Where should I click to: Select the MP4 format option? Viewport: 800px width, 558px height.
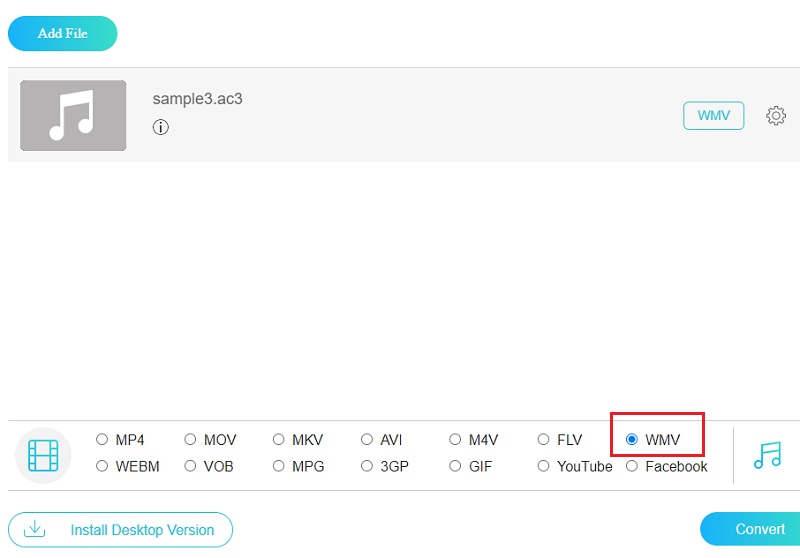102,439
